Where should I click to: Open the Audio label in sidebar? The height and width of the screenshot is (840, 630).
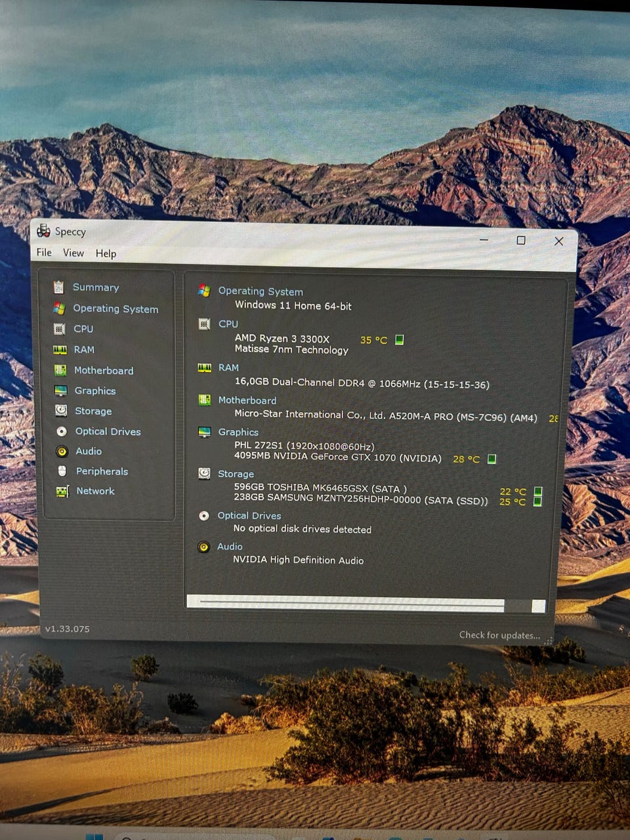coord(89,451)
